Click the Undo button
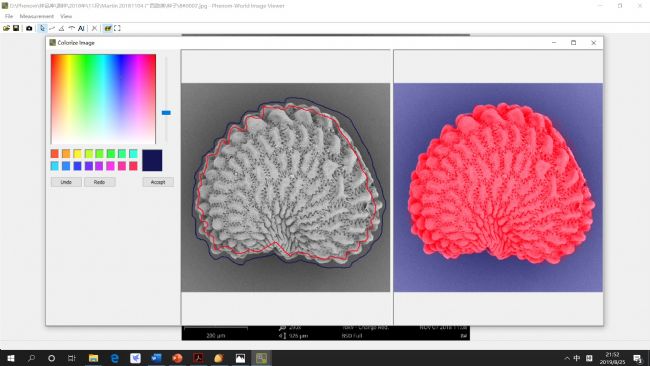 (66, 182)
